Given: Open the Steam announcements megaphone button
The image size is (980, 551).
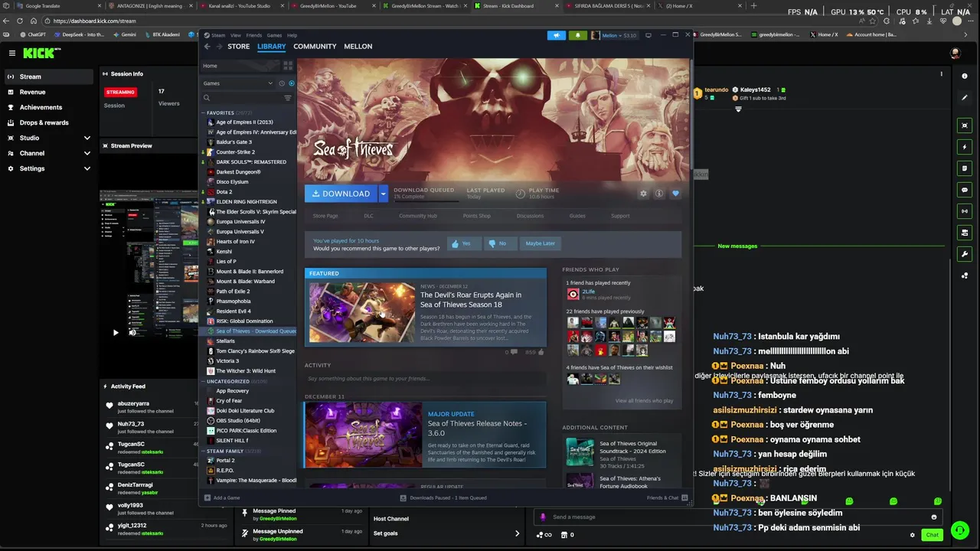Looking at the screenshot, I should [x=557, y=35].
